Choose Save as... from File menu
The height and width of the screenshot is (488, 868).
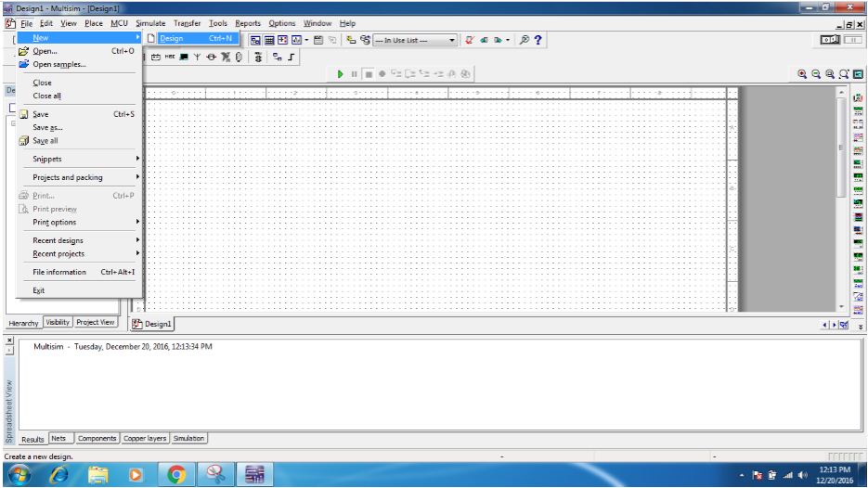coord(79,127)
